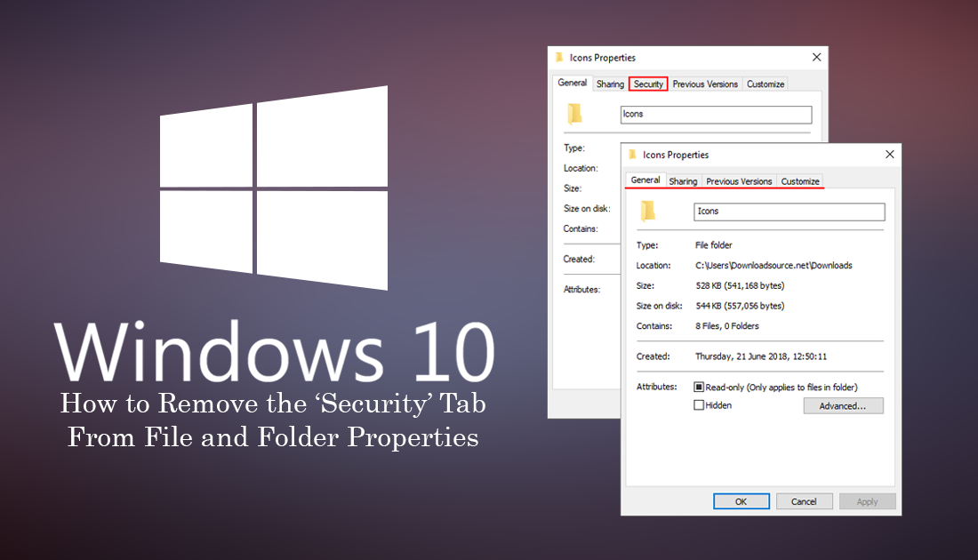The width and height of the screenshot is (978, 560).
Task: Click the folder name field in front window
Action: click(x=789, y=212)
